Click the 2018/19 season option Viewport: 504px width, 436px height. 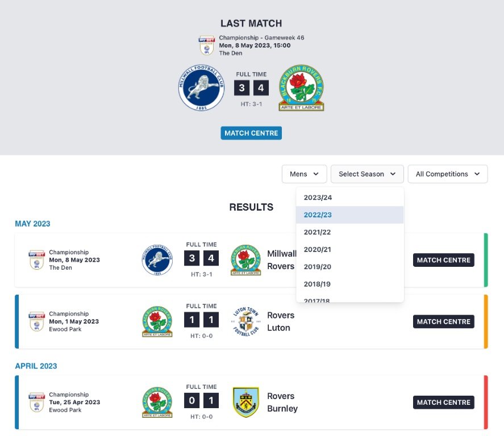318,284
